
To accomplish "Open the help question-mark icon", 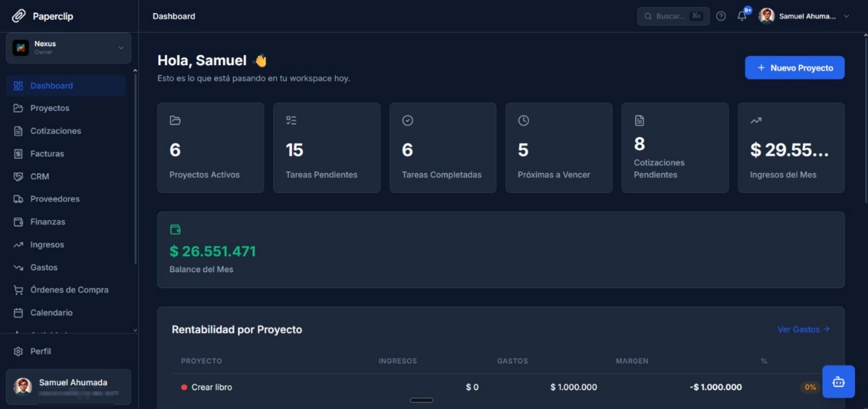I will pyautogui.click(x=721, y=16).
